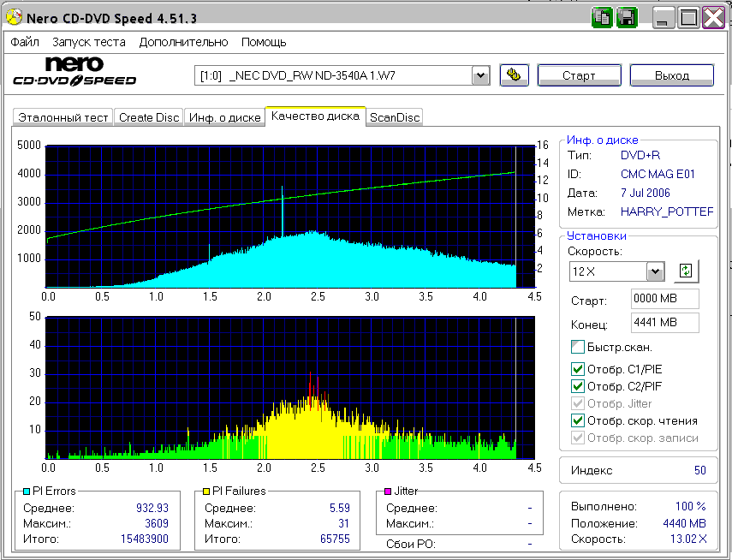Click the magenta Jitter legend square
Screen dimensions: 732x560
click(x=387, y=491)
